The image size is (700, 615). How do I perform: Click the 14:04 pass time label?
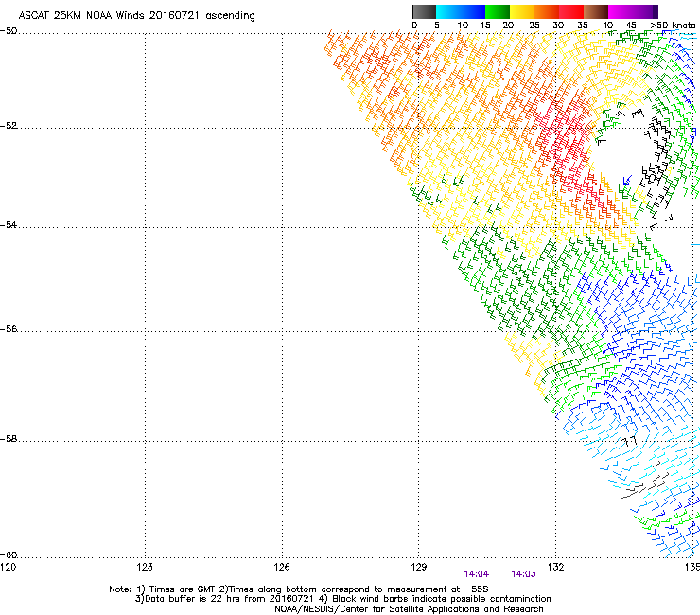[x=477, y=574]
